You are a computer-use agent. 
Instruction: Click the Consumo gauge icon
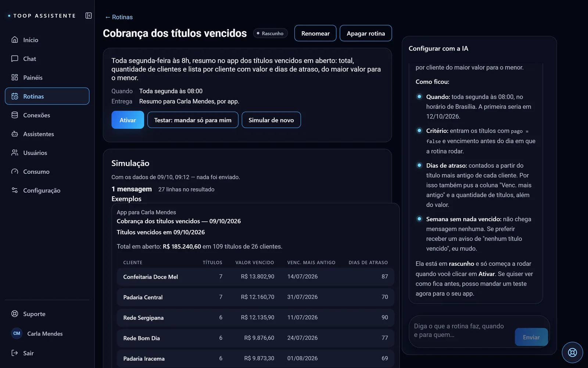[x=15, y=171]
